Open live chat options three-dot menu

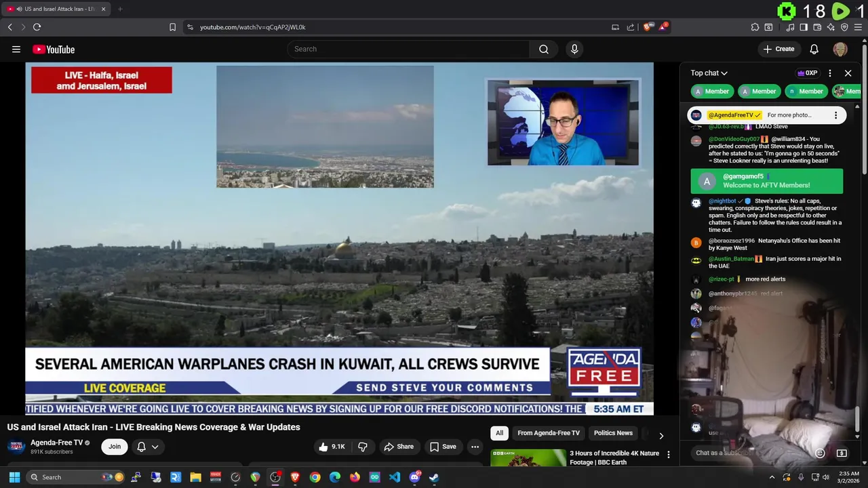tap(830, 73)
